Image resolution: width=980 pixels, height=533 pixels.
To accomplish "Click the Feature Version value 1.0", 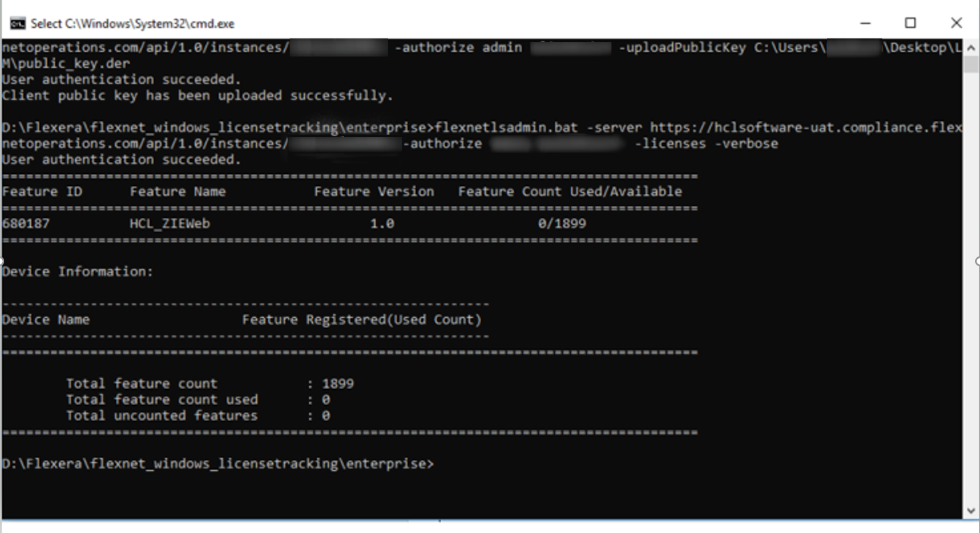I will (382, 224).
